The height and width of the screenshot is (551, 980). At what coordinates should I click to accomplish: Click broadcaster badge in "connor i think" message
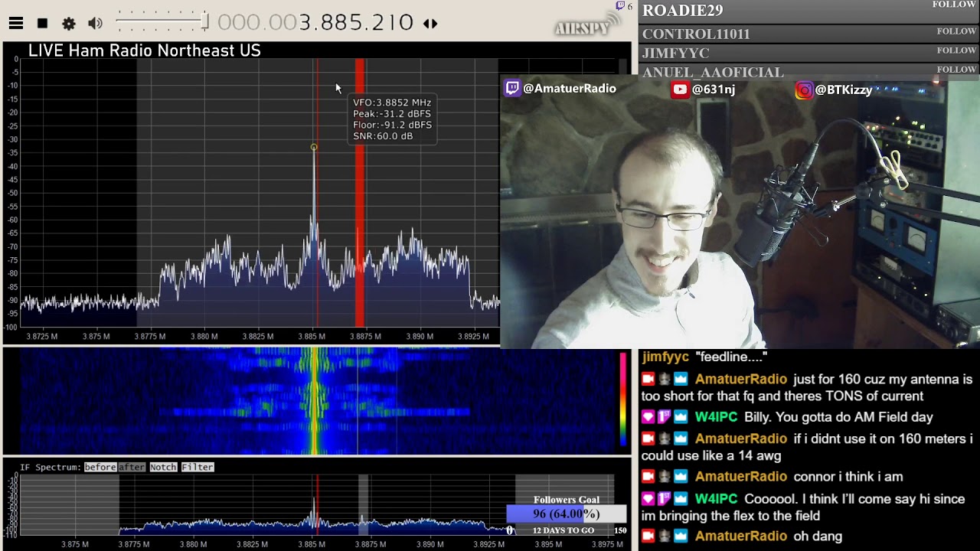pyautogui.click(x=648, y=477)
